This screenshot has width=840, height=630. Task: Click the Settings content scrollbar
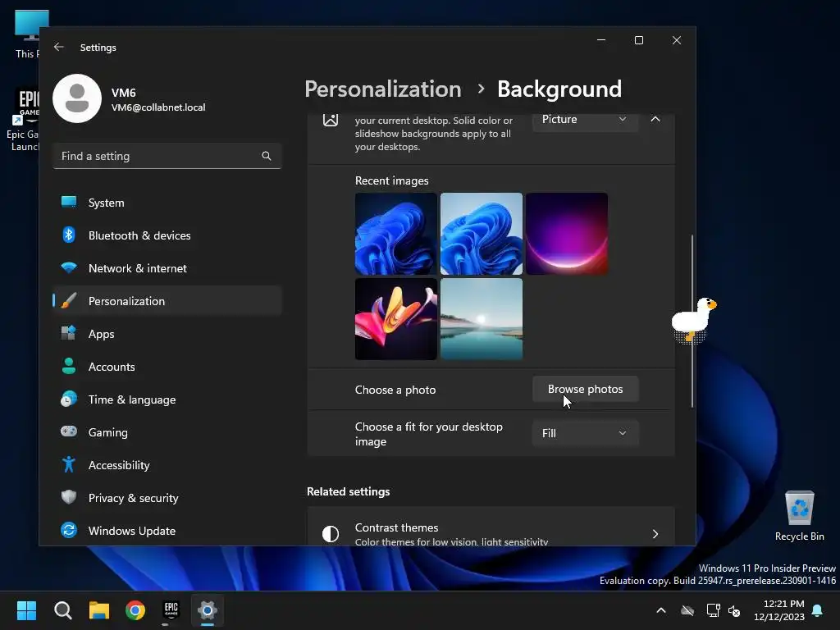tap(692, 321)
